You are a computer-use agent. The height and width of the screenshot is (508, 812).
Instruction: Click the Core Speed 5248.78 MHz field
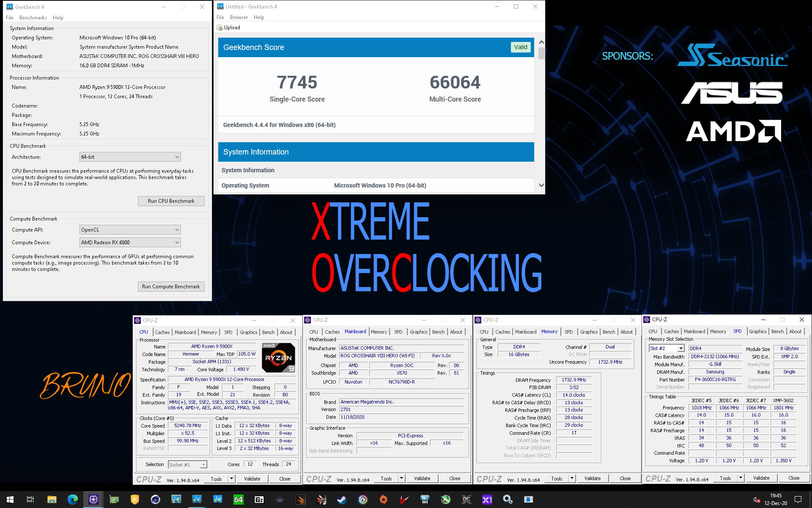click(x=188, y=426)
